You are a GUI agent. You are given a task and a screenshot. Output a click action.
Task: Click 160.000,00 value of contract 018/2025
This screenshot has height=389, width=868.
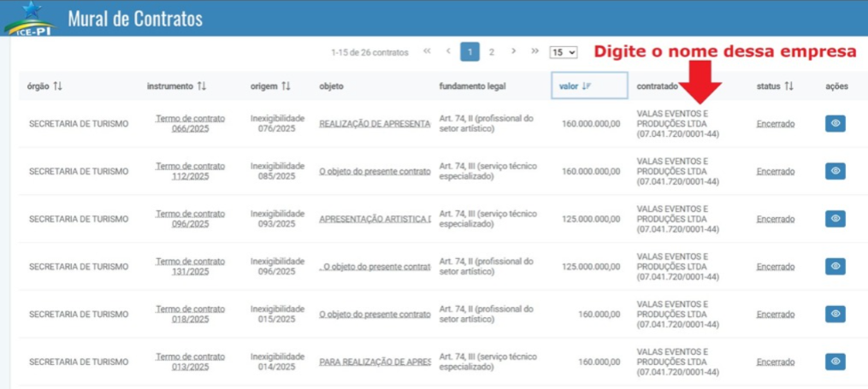pyautogui.click(x=599, y=315)
